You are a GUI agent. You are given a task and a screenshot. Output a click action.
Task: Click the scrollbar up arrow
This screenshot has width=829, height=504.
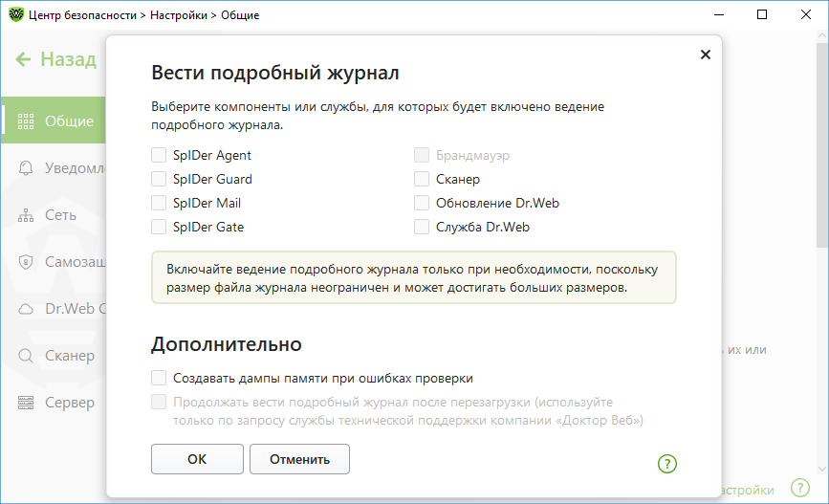(x=822, y=35)
